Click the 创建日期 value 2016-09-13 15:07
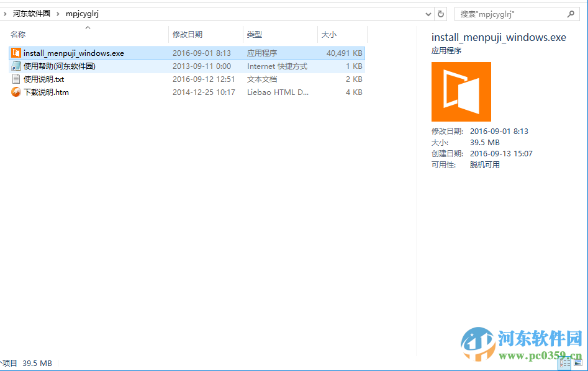 click(x=501, y=154)
